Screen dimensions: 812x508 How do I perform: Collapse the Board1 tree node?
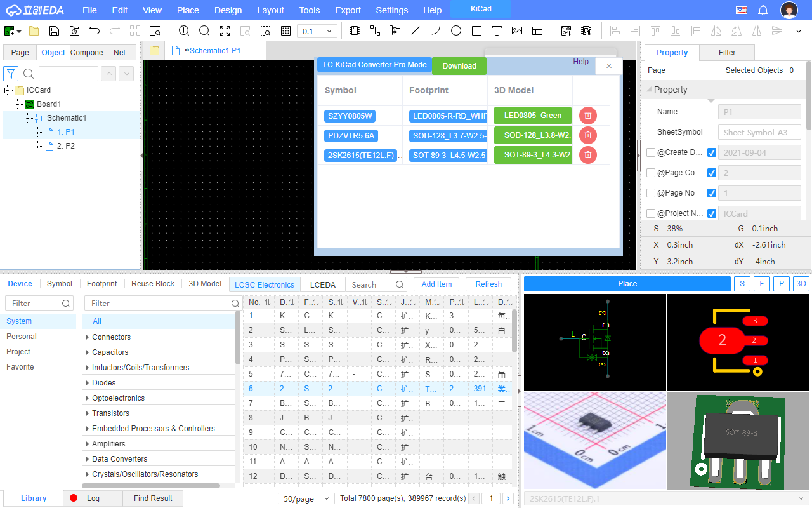point(18,104)
